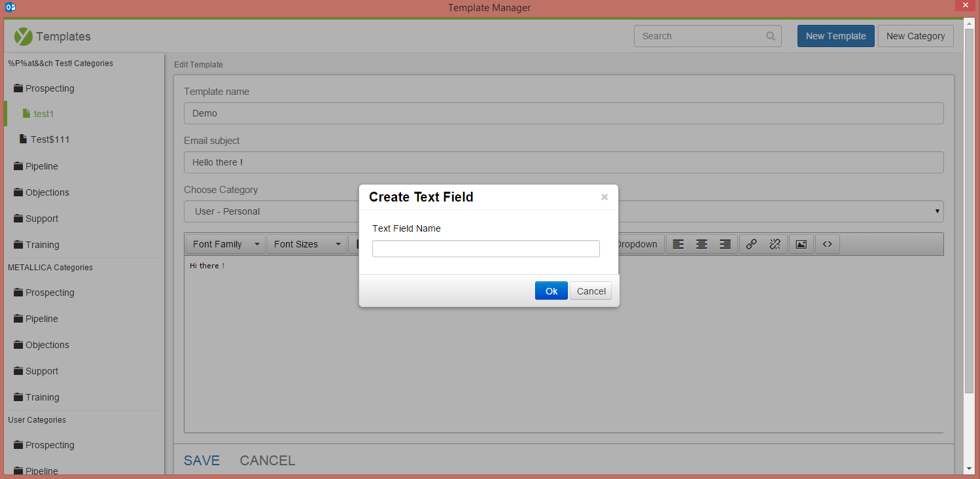The height and width of the screenshot is (479, 980).
Task: Click the insert image icon
Action: 801,244
